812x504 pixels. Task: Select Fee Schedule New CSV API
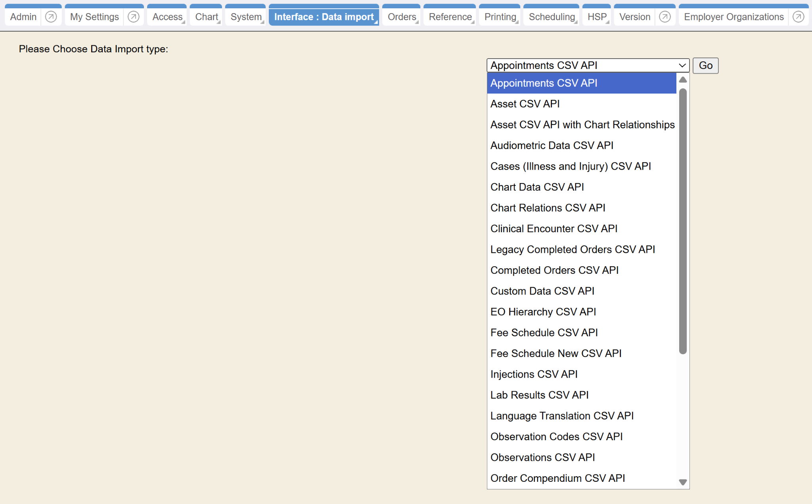point(555,353)
